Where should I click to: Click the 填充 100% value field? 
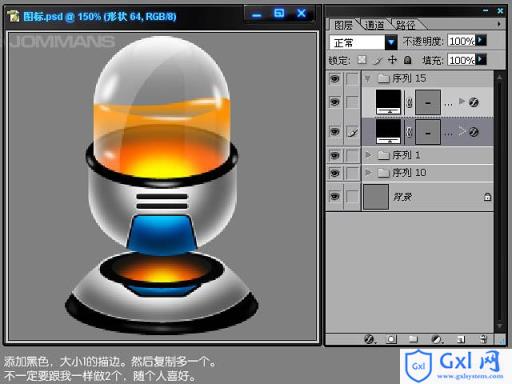pos(461,60)
